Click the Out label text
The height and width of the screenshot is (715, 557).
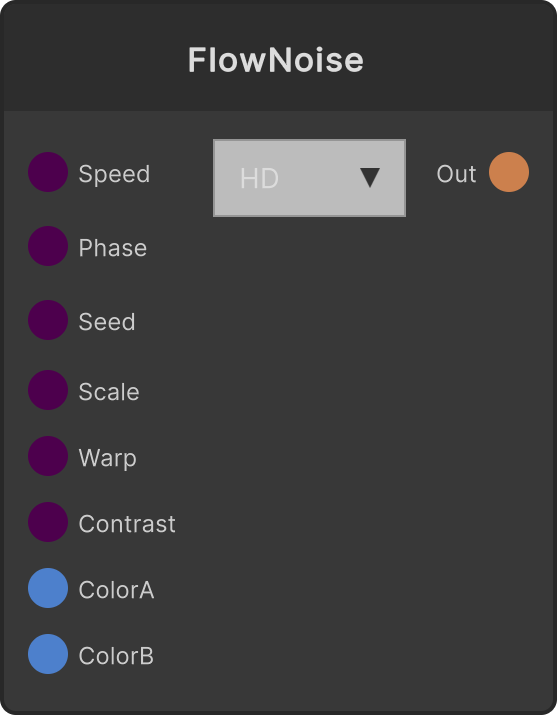click(x=456, y=174)
